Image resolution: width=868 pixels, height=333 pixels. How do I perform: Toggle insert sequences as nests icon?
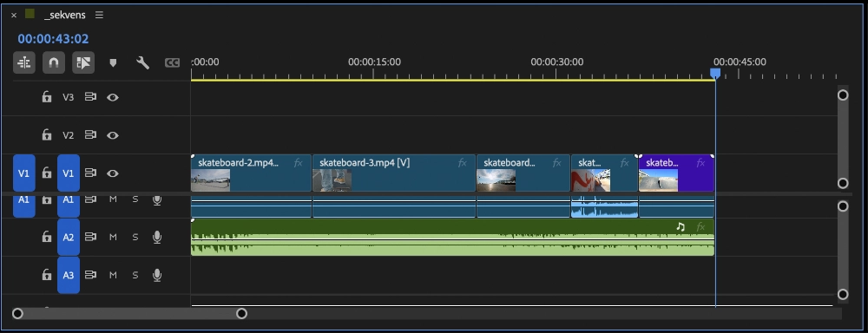coord(23,63)
